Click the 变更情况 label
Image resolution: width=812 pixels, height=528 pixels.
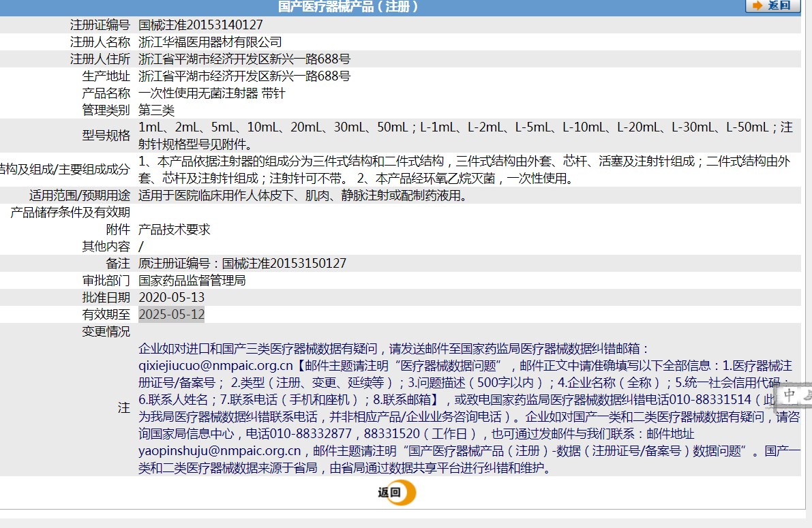pos(106,332)
